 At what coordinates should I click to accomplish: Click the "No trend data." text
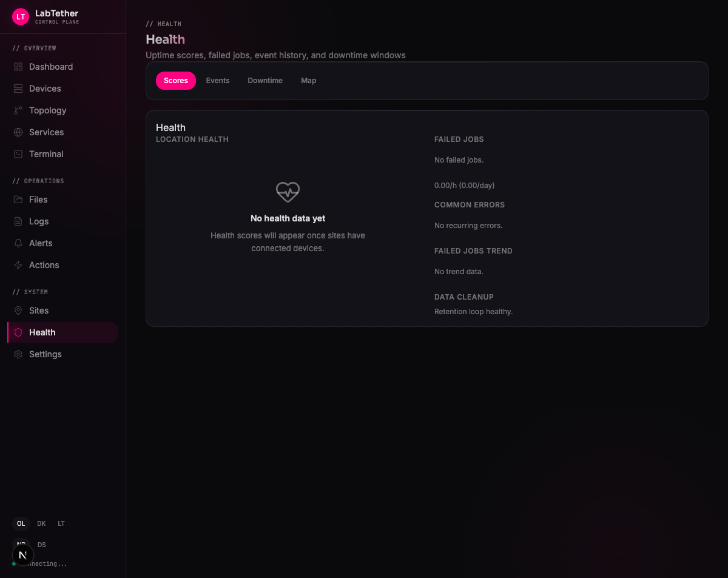[459, 272]
